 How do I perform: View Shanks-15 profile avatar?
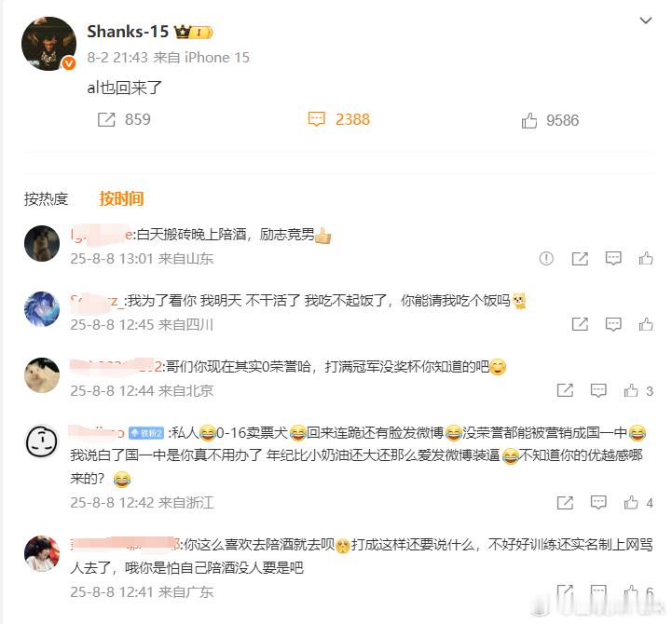(48, 43)
